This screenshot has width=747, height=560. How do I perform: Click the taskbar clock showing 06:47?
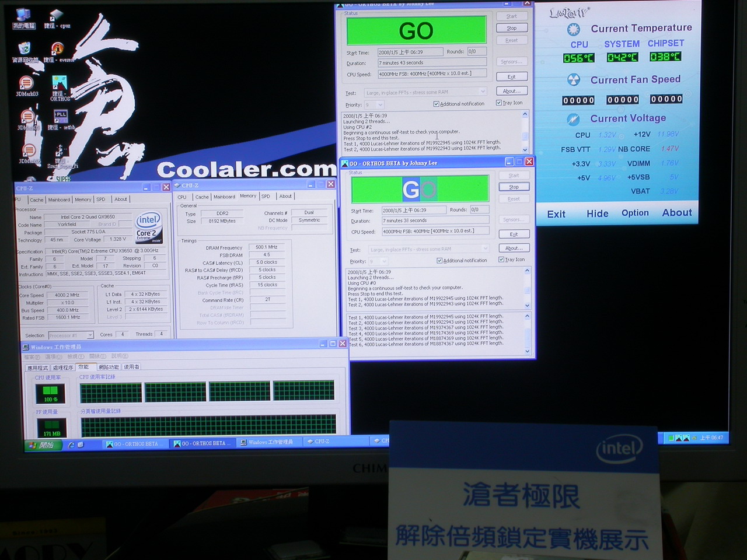click(712, 437)
